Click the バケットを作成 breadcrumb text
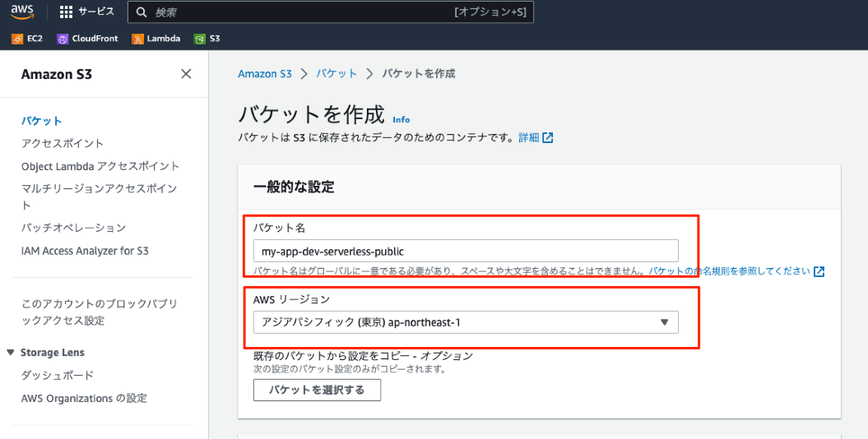 419,73
